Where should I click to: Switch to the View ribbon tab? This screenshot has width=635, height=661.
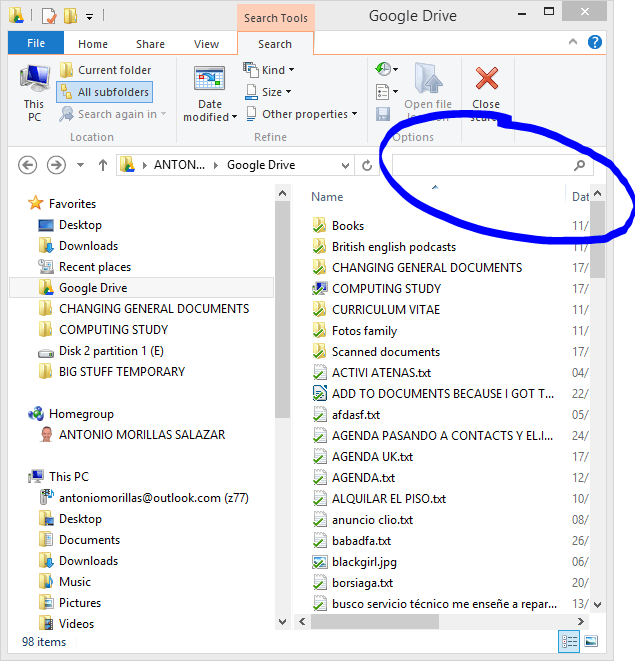206,44
